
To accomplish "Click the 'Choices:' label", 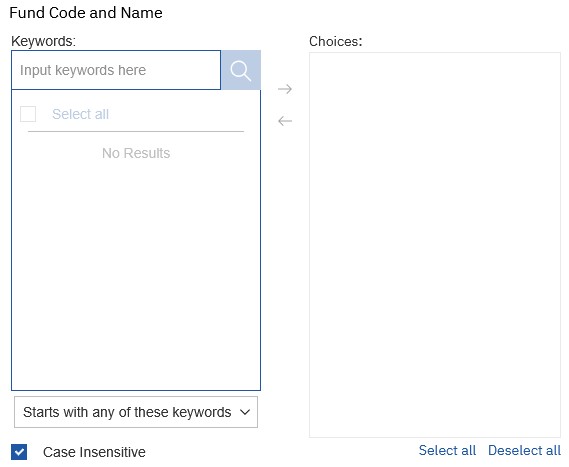I will click(336, 41).
